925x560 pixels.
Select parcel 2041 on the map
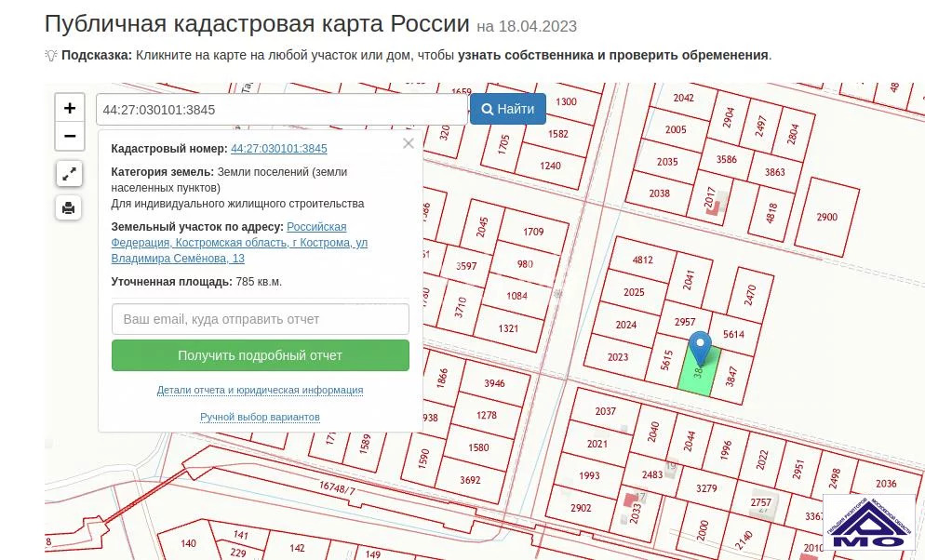[x=689, y=280]
